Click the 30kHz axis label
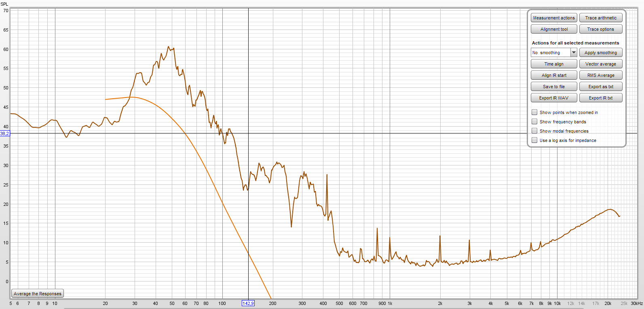 tap(637, 303)
